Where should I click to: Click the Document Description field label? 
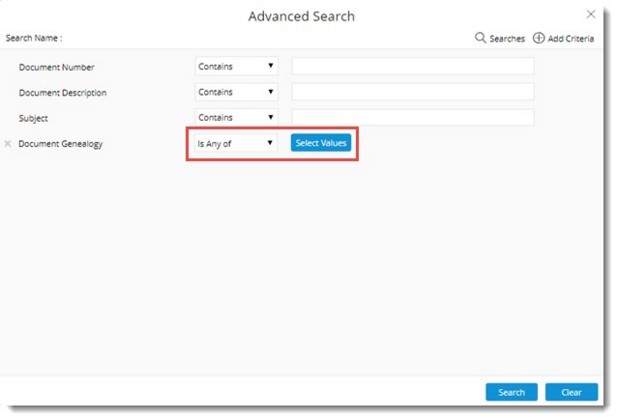click(x=63, y=93)
